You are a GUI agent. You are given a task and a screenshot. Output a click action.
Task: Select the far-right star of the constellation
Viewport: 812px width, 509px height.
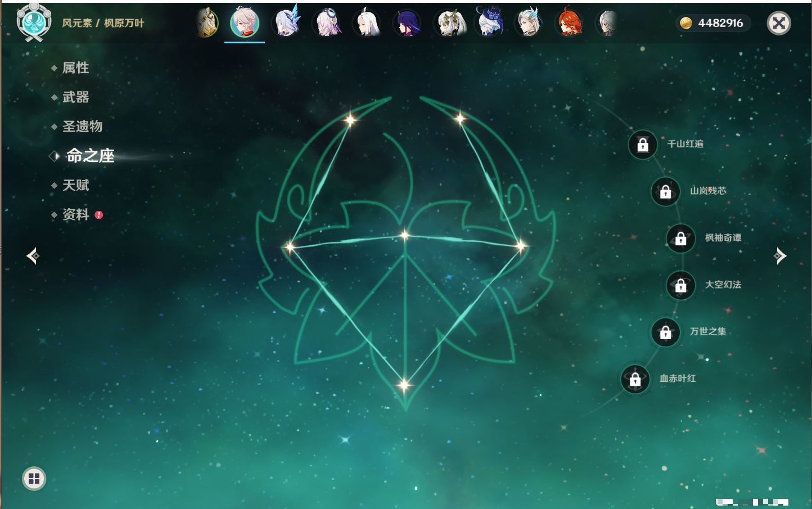pos(521,245)
